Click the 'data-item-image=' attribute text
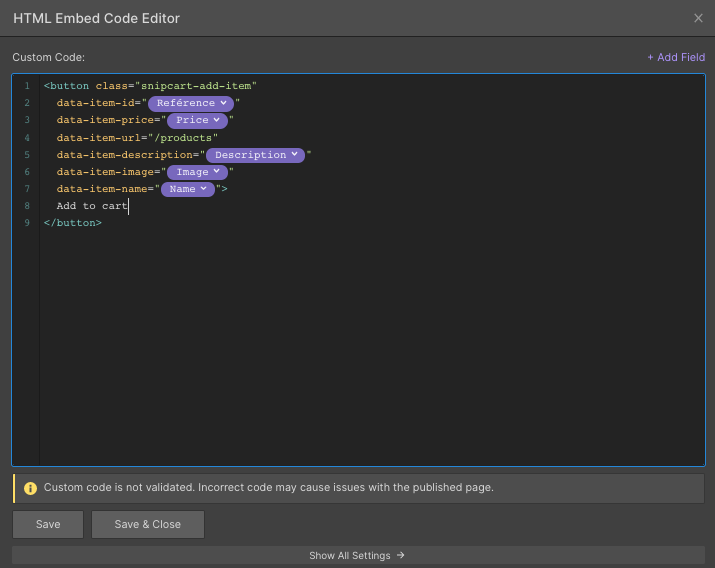Viewport: 715px width, 568px height. point(109,172)
